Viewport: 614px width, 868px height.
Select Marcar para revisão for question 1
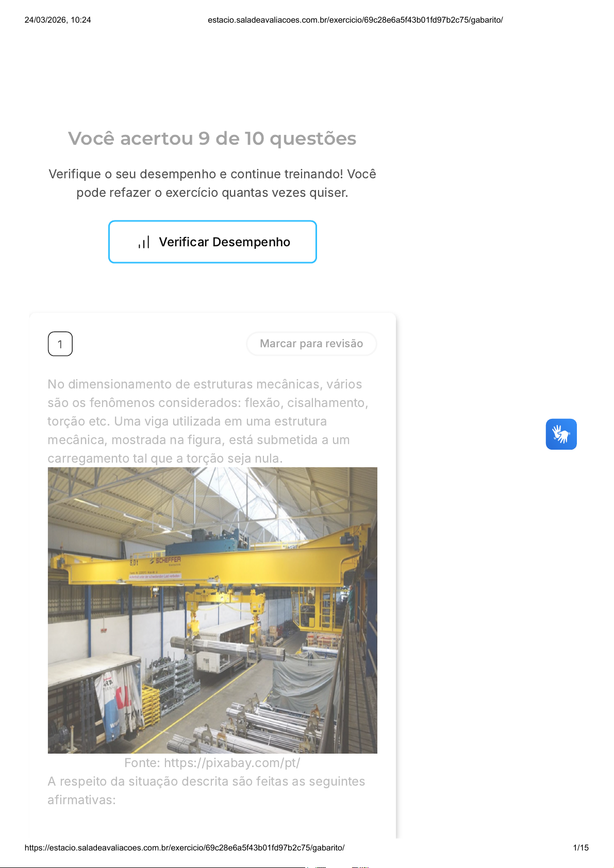[x=311, y=344]
